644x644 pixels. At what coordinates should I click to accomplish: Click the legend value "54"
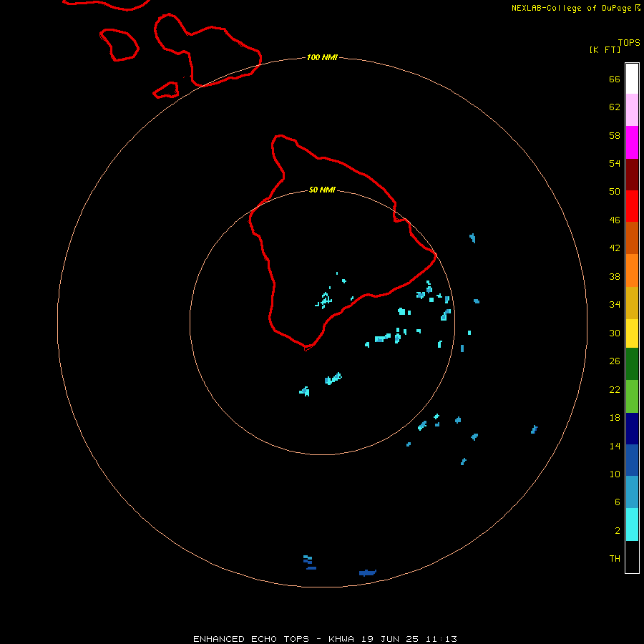click(615, 163)
